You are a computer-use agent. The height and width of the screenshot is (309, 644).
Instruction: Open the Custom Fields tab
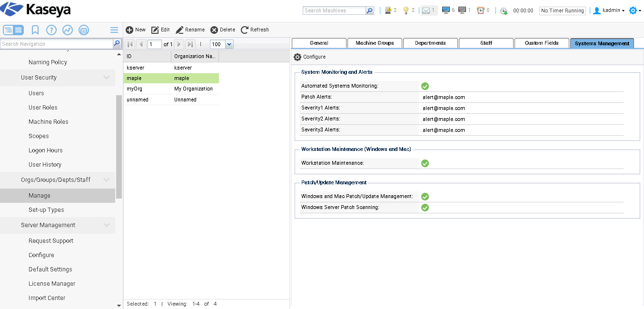(x=542, y=43)
